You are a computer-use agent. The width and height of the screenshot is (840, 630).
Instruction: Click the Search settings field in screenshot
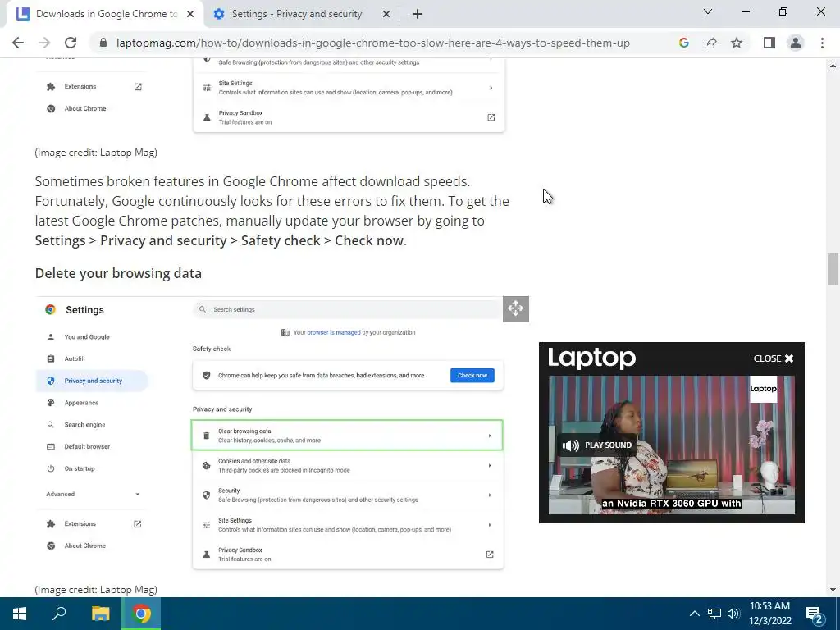(347, 309)
